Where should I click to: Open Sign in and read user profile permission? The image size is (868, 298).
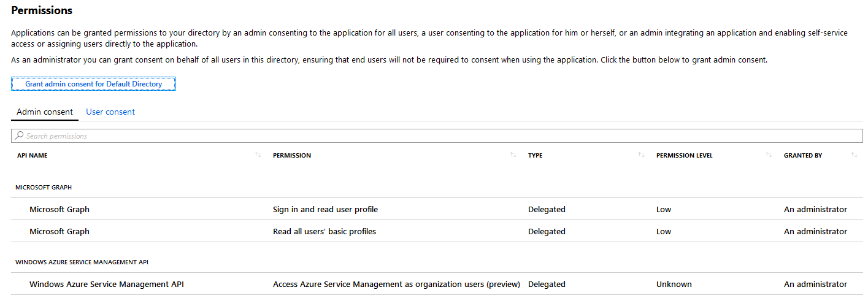325,209
